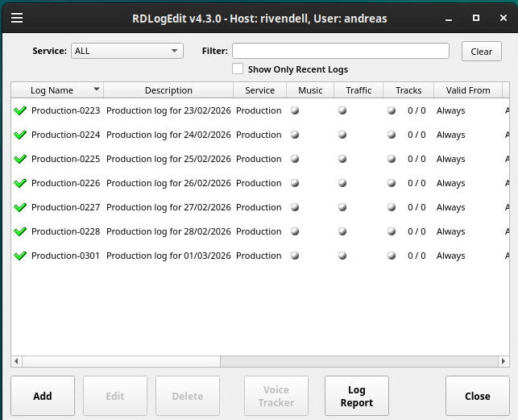Click the Edit button
The width and height of the screenshot is (518, 420).
(115, 396)
